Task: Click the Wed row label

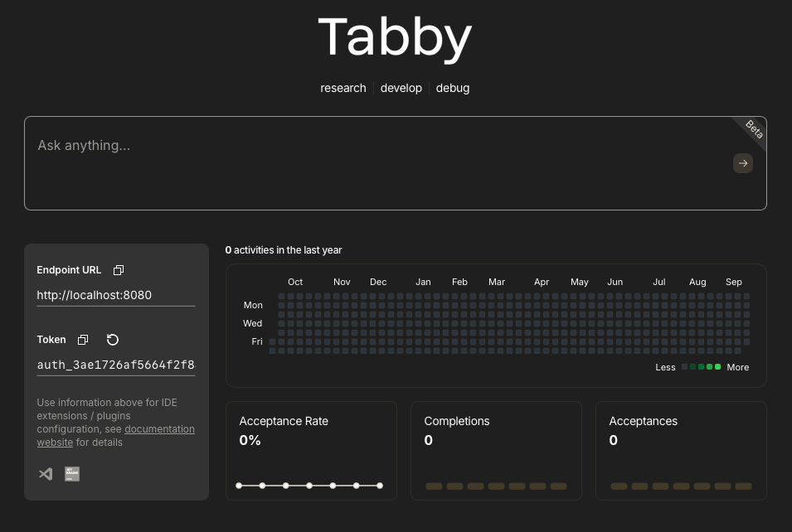Action: click(x=253, y=323)
